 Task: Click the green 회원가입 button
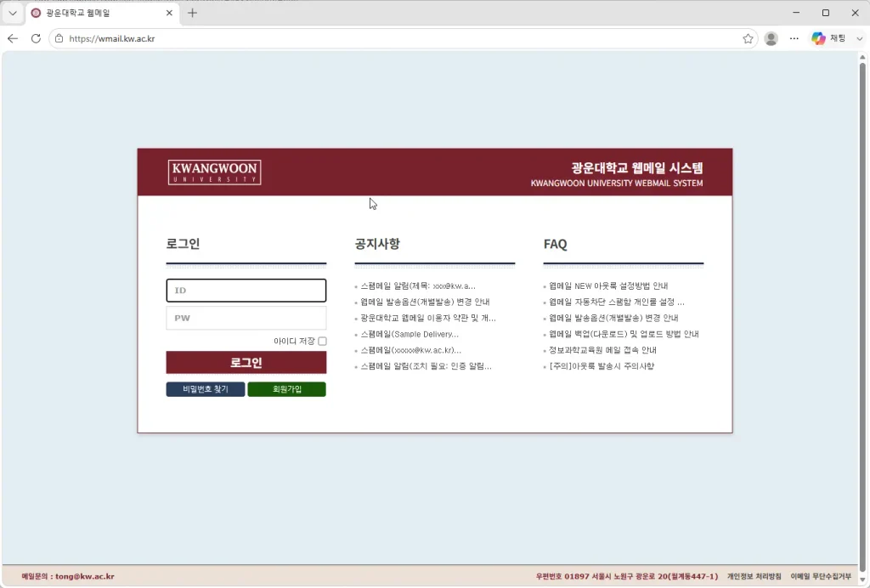pos(286,389)
